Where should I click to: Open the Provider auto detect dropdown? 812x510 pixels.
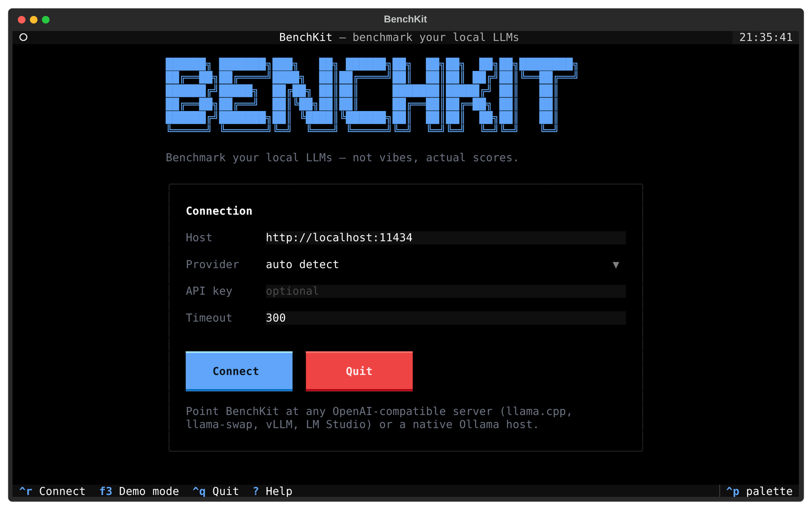tap(445, 264)
